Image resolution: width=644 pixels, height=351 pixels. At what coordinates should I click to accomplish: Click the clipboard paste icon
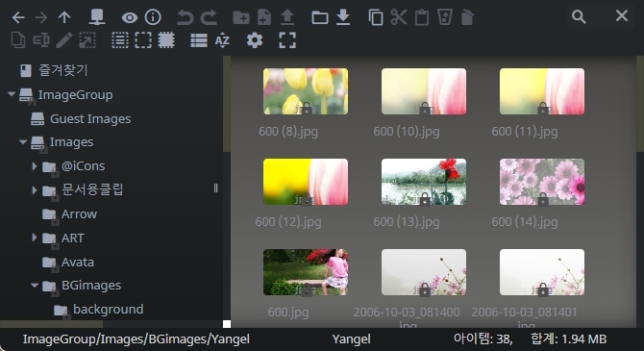(x=422, y=17)
